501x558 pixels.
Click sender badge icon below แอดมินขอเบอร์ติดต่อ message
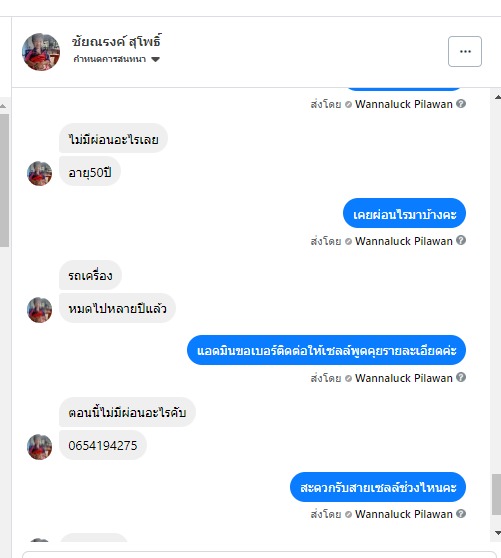349,378
